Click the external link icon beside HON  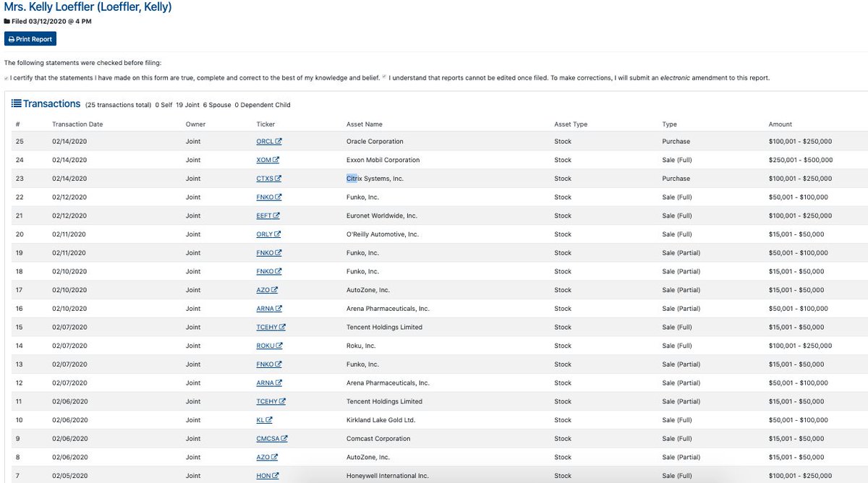point(276,476)
